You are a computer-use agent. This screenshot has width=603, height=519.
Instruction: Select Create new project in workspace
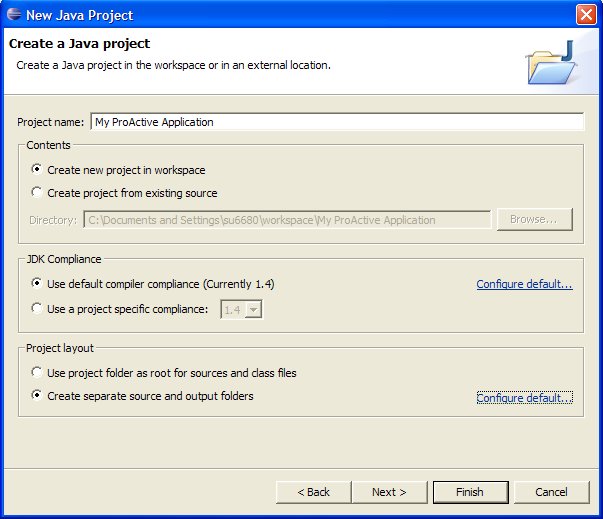tap(38, 170)
